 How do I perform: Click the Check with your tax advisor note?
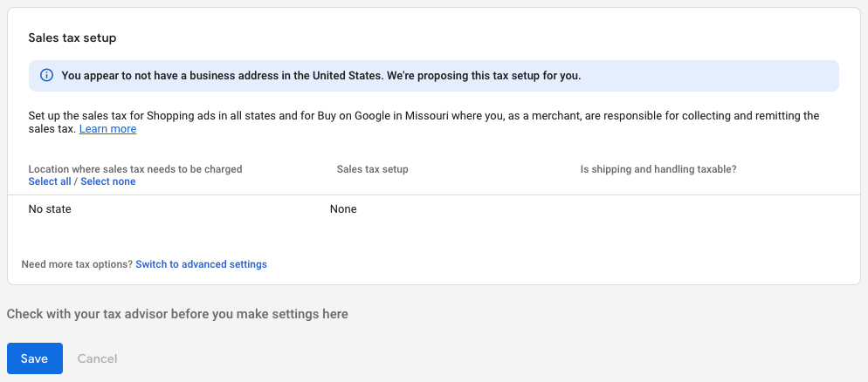coord(177,314)
